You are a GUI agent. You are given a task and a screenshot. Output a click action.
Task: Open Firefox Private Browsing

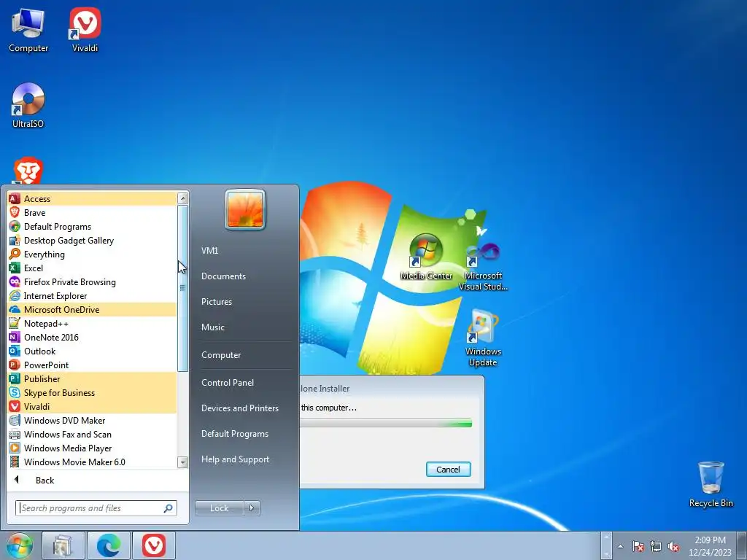(x=91, y=282)
